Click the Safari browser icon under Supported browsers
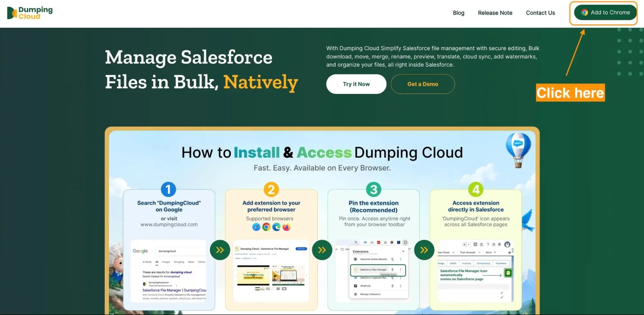 [256, 227]
